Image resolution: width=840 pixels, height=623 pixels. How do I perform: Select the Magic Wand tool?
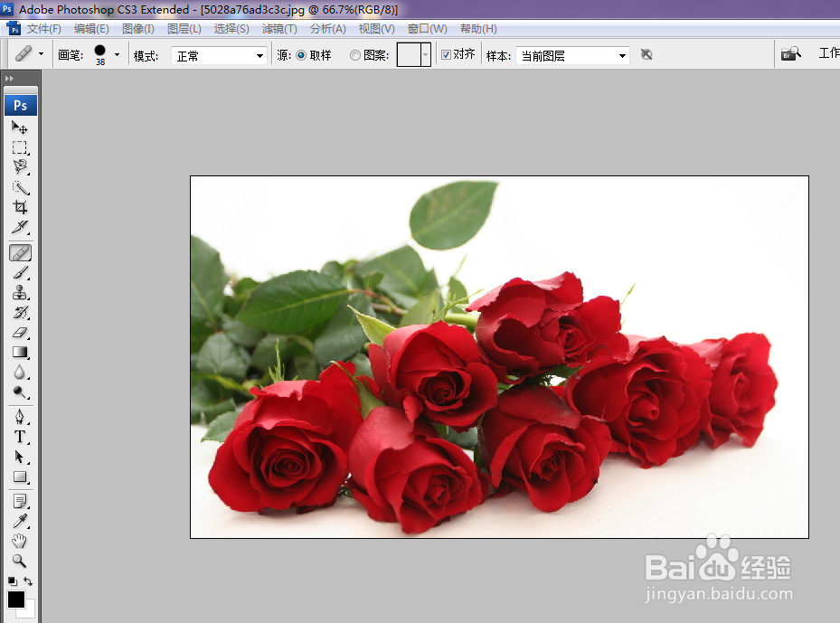point(20,187)
